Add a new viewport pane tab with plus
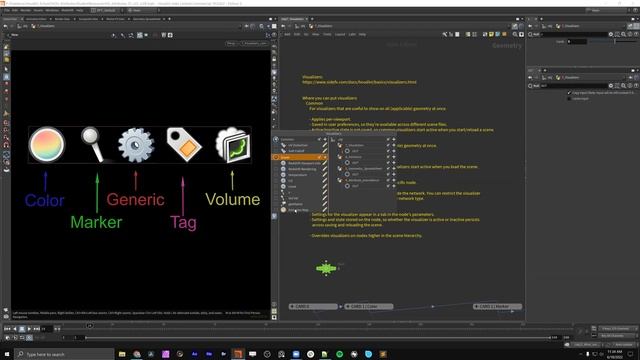The height and width of the screenshot is (360, 640). tap(169, 19)
